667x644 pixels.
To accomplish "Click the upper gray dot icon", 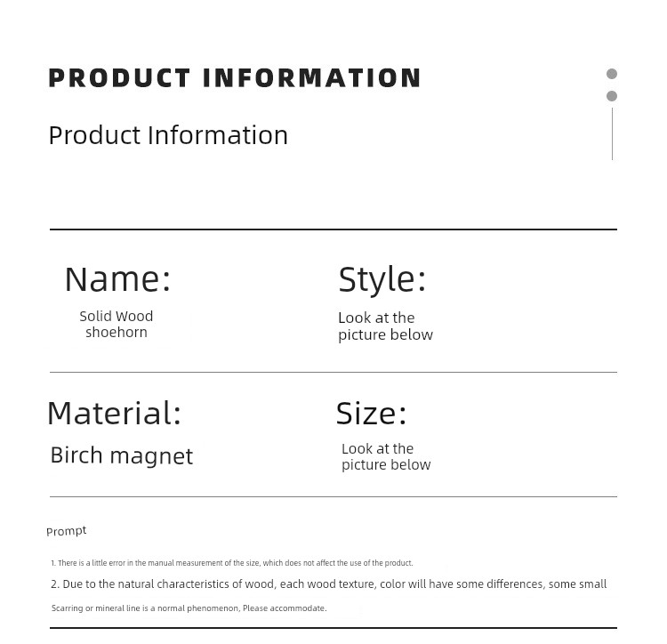I will (612, 74).
